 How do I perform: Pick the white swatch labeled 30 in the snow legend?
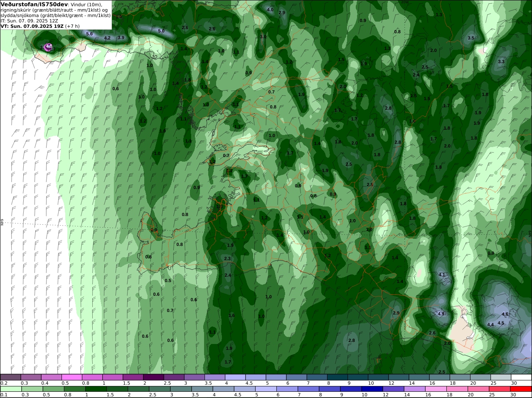pos(521,377)
